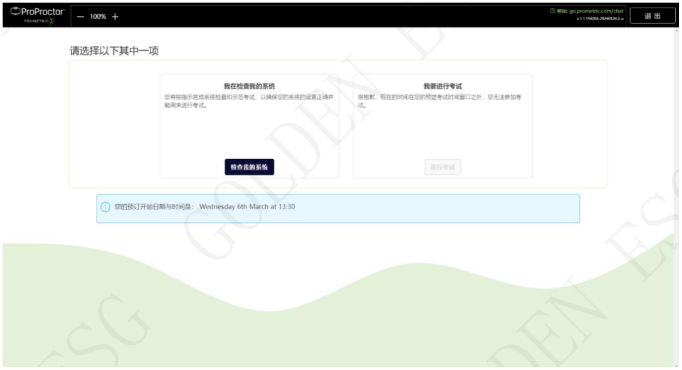The width and height of the screenshot is (682, 370).
Task: Click the 您的预订开始日期与时间 label
Action: tap(154, 207)
